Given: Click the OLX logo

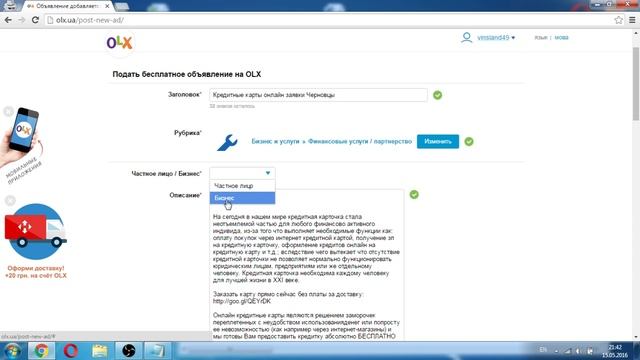Looking at the screenshot, I should (x=119, y=42).
